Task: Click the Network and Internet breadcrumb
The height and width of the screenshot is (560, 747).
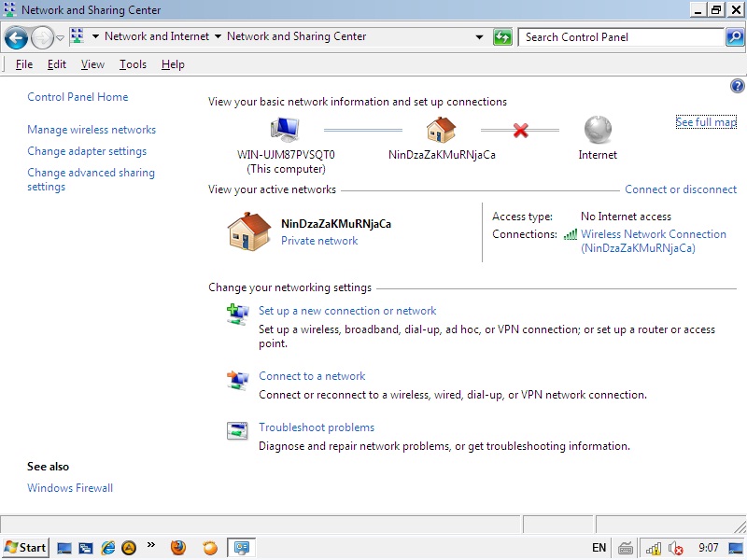Action: click(157, 36)
